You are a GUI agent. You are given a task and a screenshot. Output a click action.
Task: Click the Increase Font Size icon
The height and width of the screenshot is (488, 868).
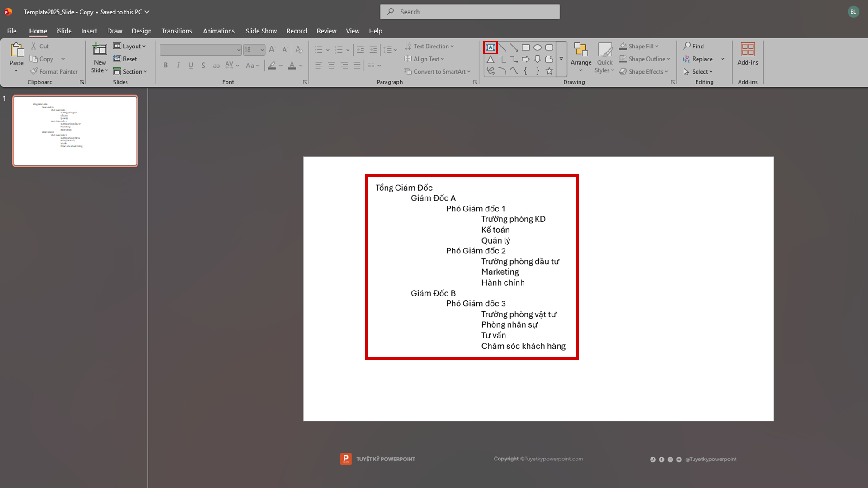(272, 50)
